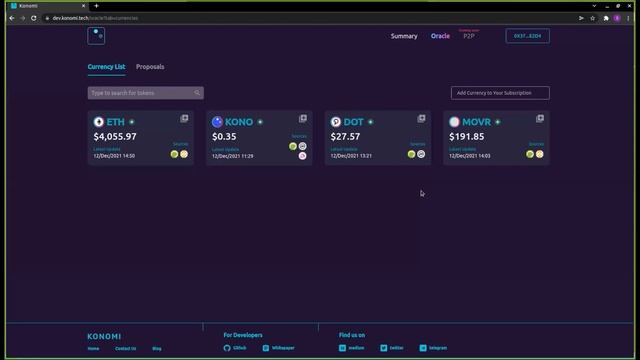
Task: Open the Home footer link
Action: (93, 349)
